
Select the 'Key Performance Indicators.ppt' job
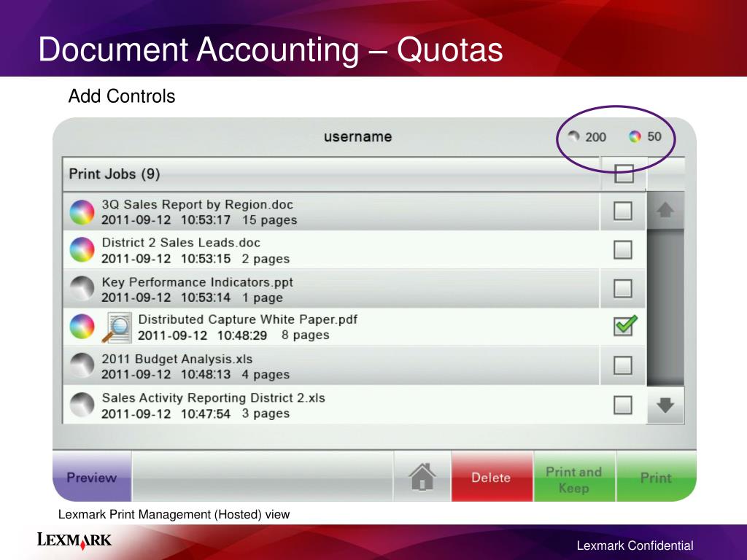point(330,289)
